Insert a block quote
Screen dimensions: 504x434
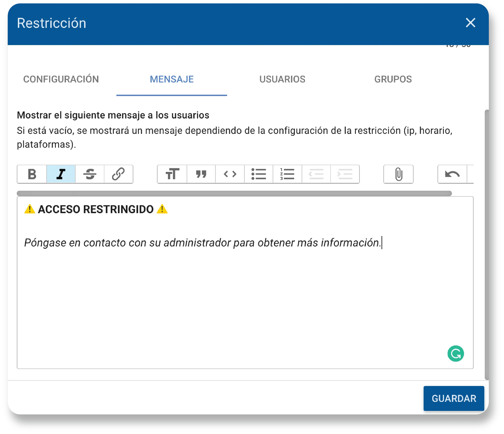[201, 174]
